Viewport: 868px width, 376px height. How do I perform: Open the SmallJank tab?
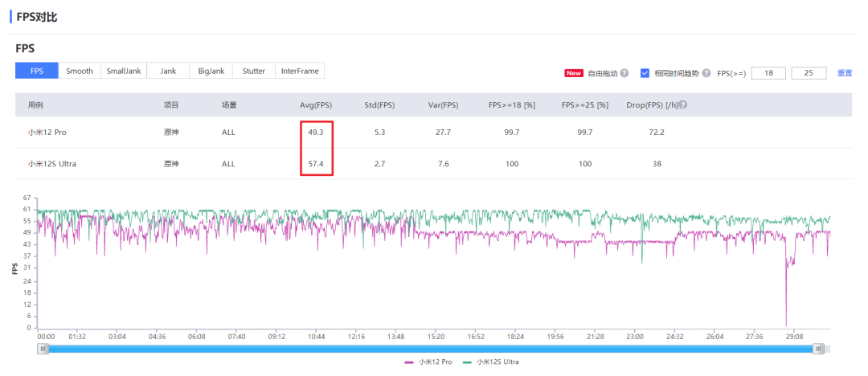124,71
